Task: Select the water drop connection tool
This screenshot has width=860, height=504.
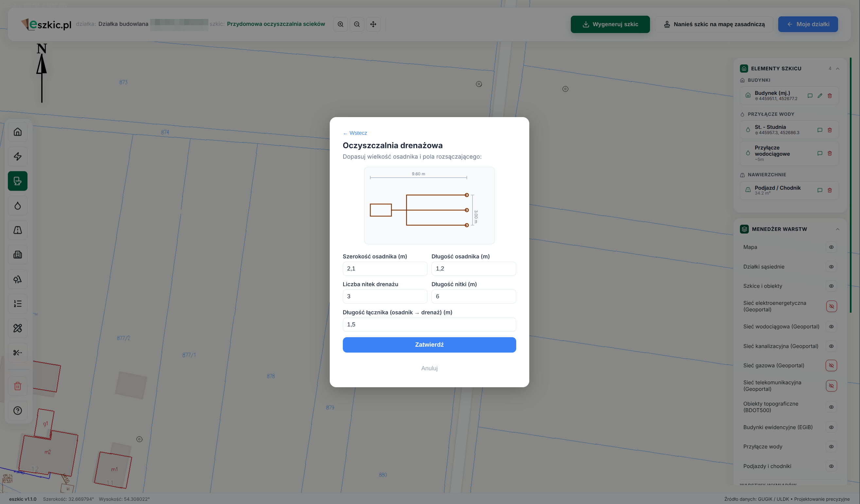Action: click(18, 205)
